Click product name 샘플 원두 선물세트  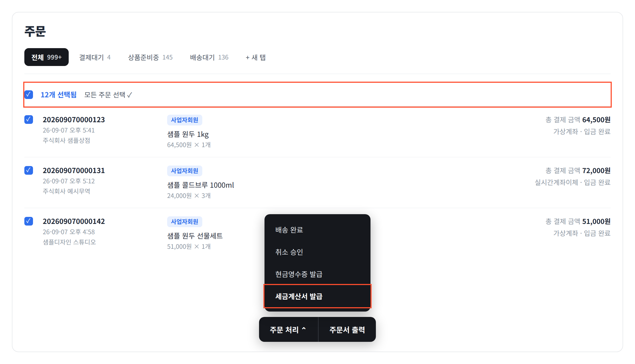pyautogui.click(x=195, y=236)
